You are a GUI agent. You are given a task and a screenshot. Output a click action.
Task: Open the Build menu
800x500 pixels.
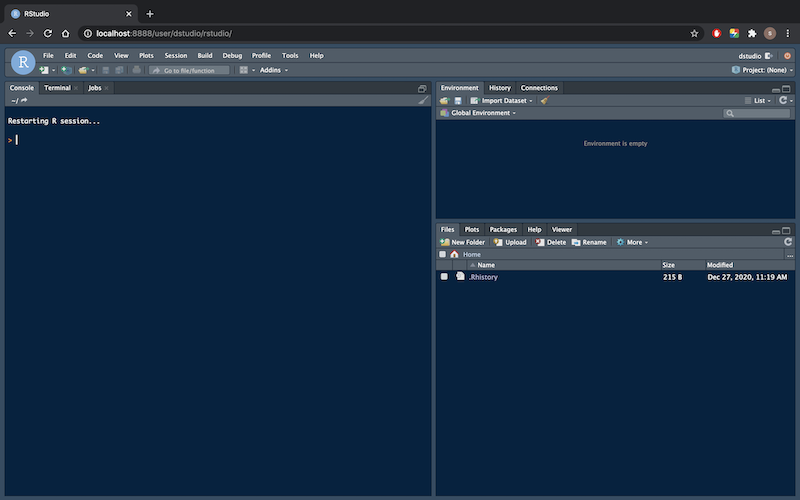pos(205,56)
